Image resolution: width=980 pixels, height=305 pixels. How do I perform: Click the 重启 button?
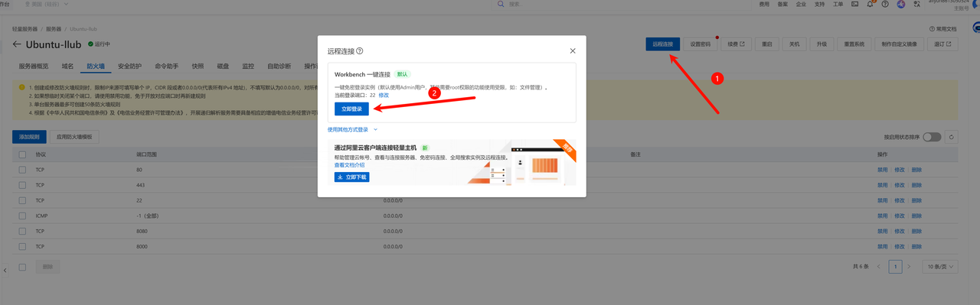coord(766,44)
